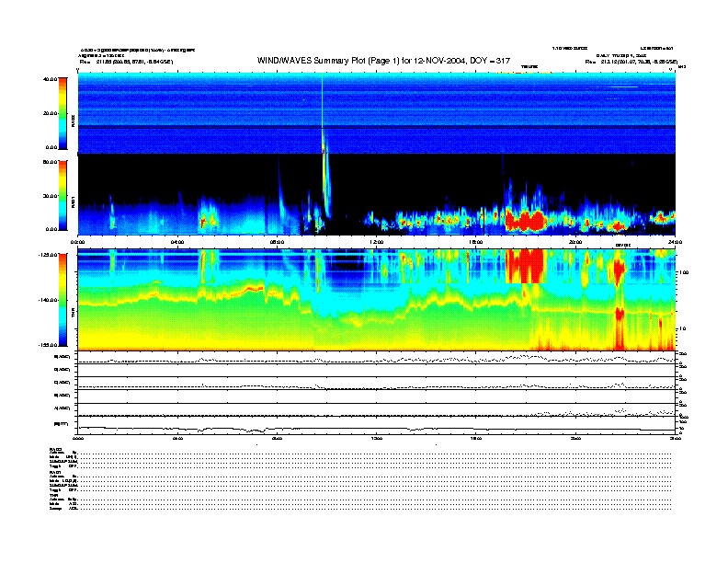Viewport: 728px width, 563px height.
Task: Click the top RAD2 color scale bar
Action: coord(63,113)
